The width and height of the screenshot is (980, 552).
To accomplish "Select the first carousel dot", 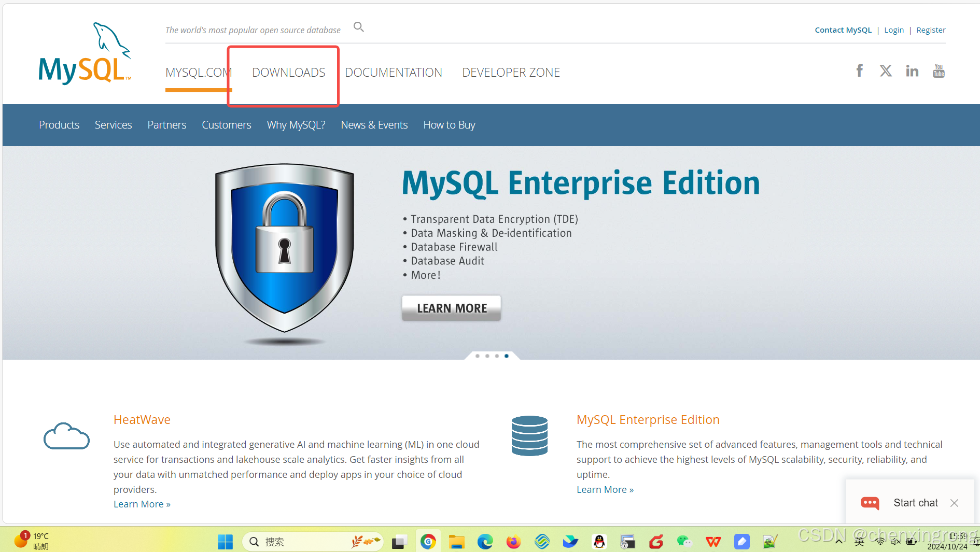I will coord(478,356).
